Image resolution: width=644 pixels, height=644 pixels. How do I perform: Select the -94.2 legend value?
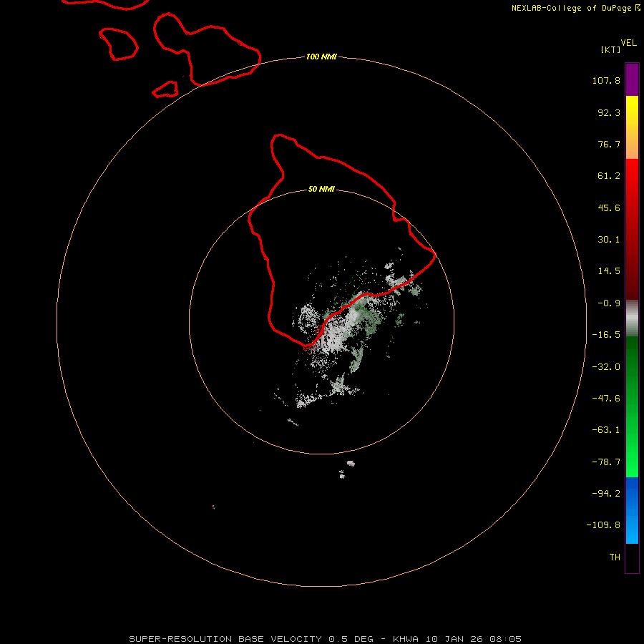606,494
